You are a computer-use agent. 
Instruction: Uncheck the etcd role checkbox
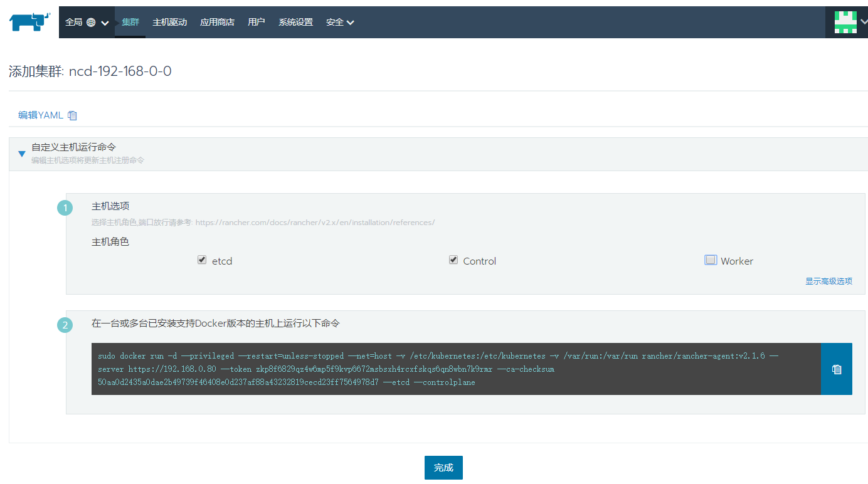pos(202,260)
